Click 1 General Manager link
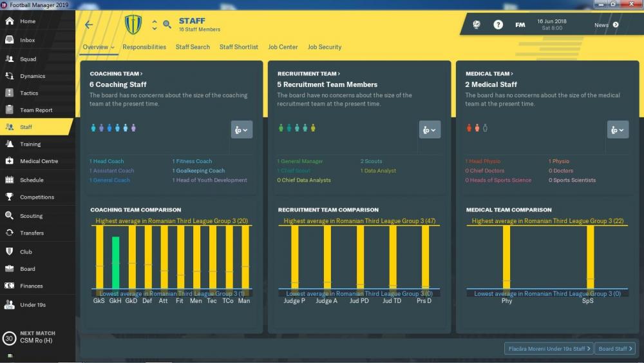 pyautogui.click(x=300, y=161)
